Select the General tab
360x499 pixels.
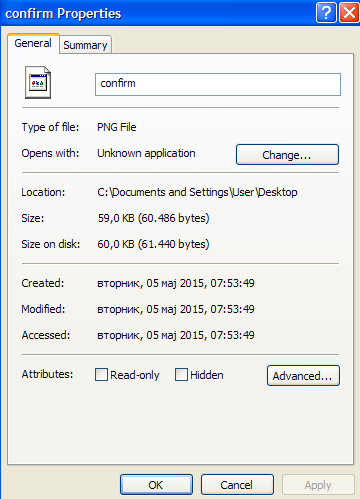coord(33,43)
